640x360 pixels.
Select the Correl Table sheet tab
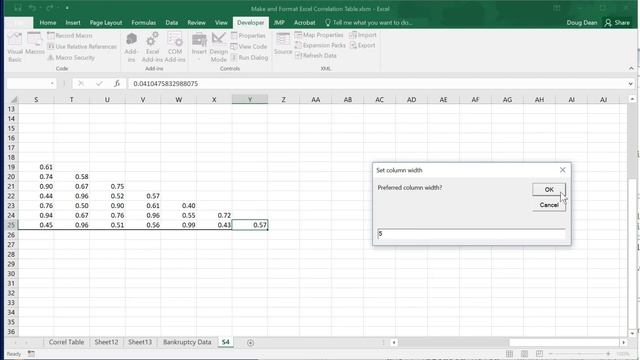tap(66, 342)
